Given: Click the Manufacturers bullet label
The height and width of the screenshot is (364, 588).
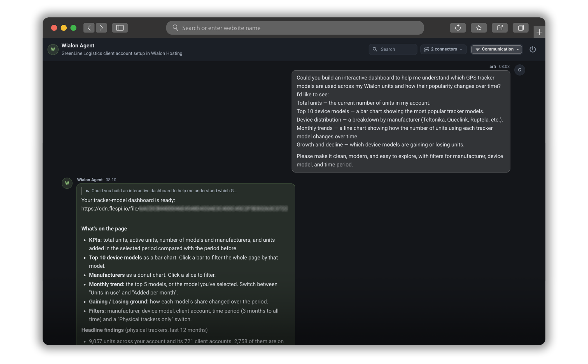Looking at the screenshot, I should (107, 275).
